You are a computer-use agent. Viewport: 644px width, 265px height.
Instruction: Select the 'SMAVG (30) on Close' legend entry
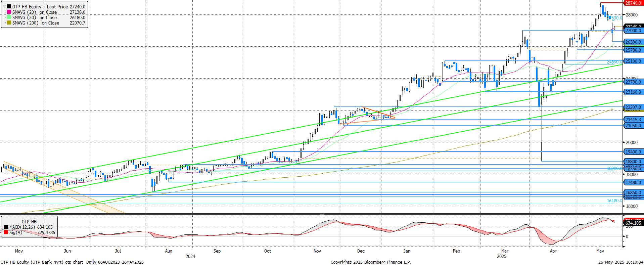(x=49, y=17)
